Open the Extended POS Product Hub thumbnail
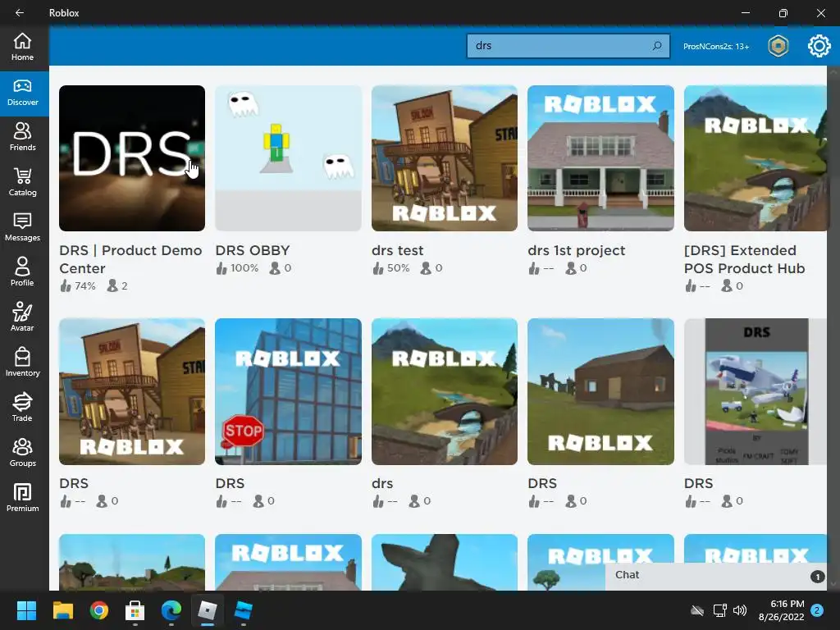Screen dimensions: 840x630 click(756, 158)
